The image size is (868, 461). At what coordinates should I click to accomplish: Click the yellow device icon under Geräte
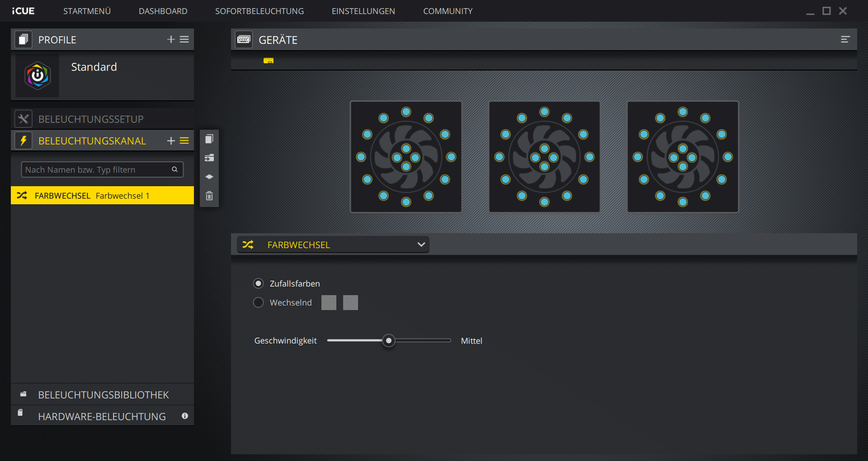coord(269,61)
